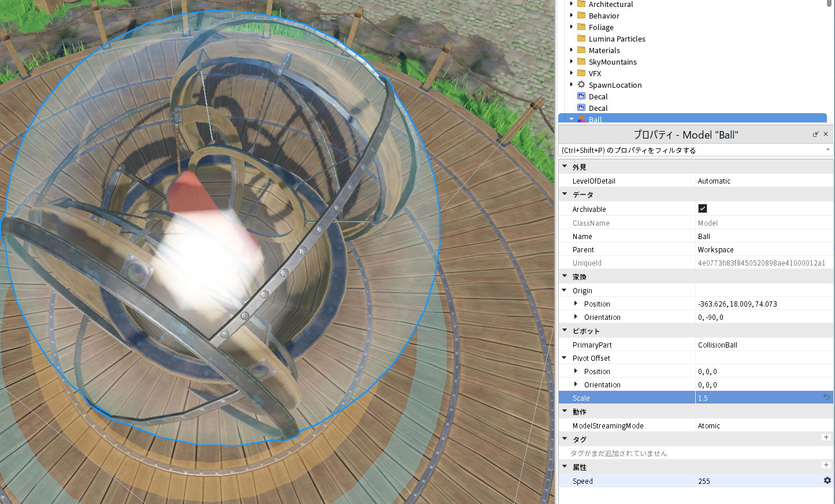Viewport: 835px width, 504px height.
Task: Collapse the Pivot Offset group
Action: (x=565, y=358)
